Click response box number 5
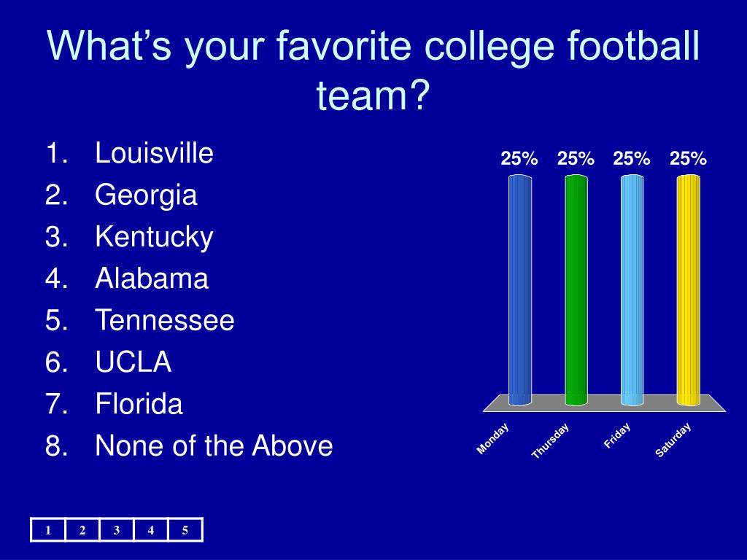The width and height of the screenshot is (747, 560). (x=185, y=530)
